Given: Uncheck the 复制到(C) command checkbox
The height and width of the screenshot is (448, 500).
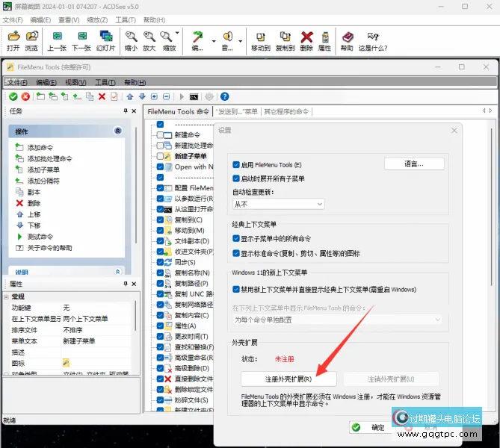Looking at the screenshot, I should [x=161, y=220].
